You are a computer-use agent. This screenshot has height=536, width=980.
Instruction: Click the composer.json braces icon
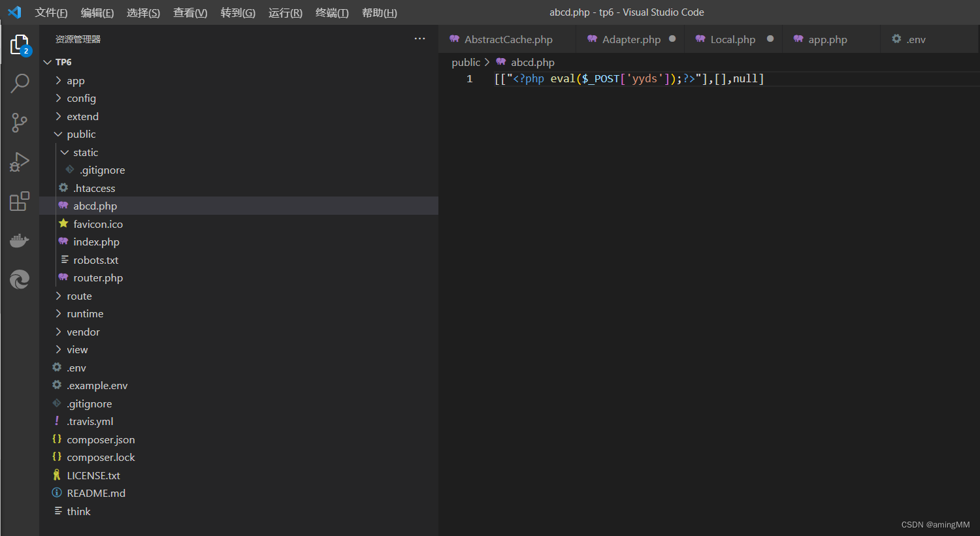[x=57, y=439]
